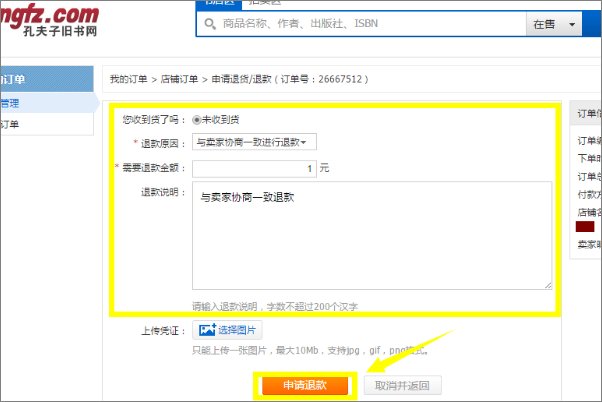Switch to the second search tab

tap(265, 4)
